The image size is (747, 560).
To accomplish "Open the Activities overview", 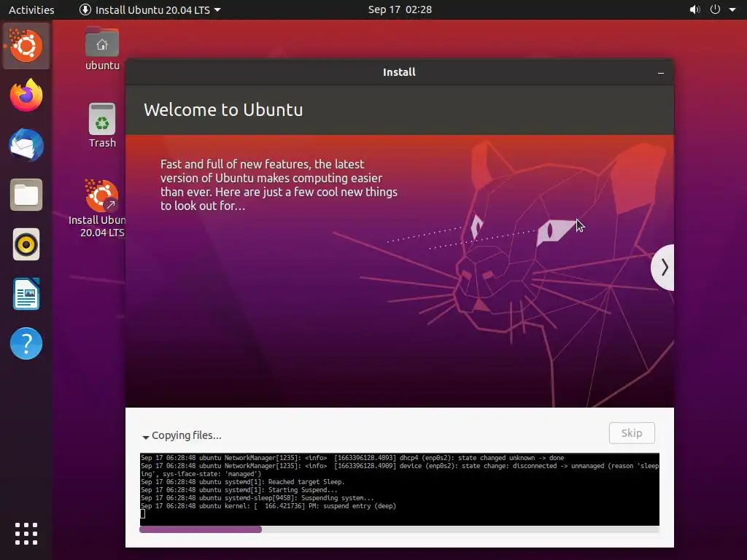I will coord(31,9).
